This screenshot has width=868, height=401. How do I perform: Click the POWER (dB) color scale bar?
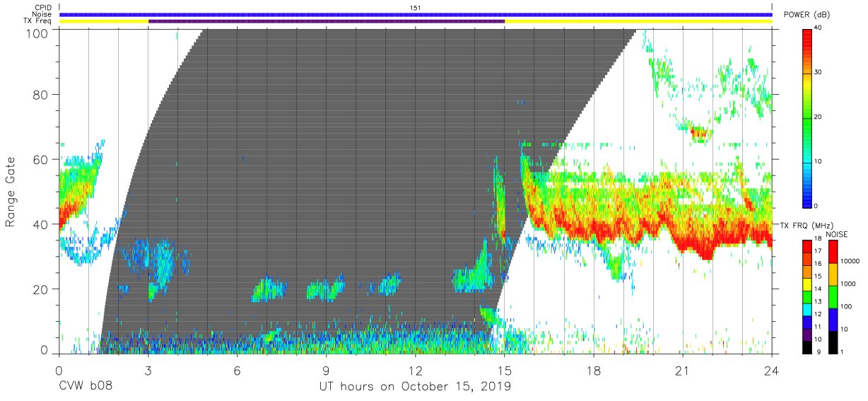pyautogui.click(x=807, y=117)
